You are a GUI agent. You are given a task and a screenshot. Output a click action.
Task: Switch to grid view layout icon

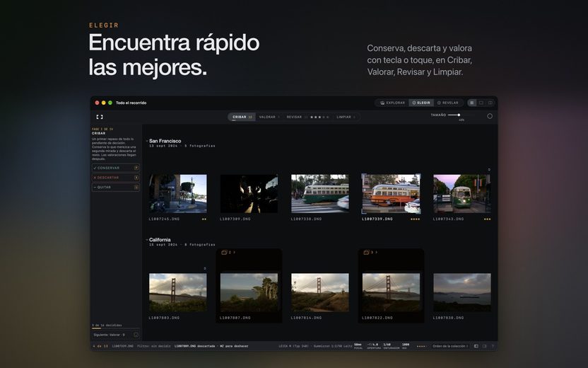472,103
